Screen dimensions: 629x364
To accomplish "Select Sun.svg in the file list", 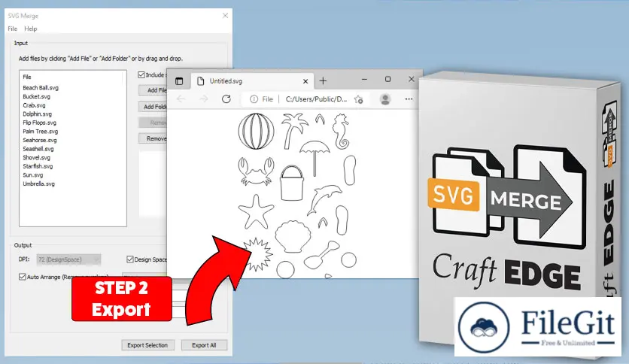I will tap(33, 175).
